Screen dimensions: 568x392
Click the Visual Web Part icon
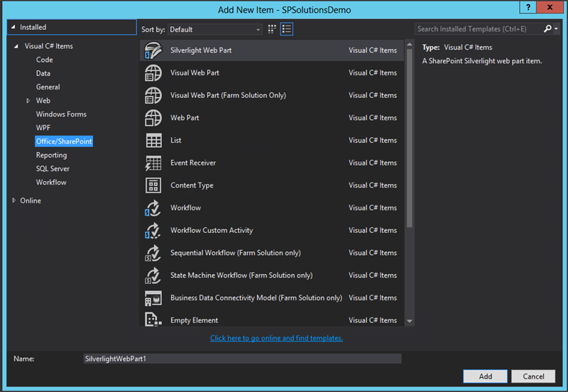[153, 73]
